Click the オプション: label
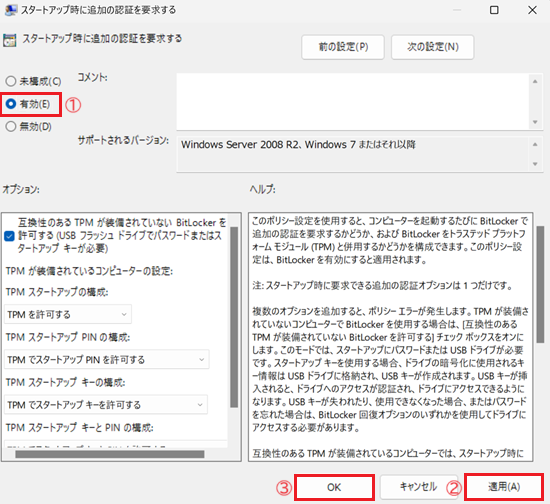This screenshot has height=504, width=550. 21,189
